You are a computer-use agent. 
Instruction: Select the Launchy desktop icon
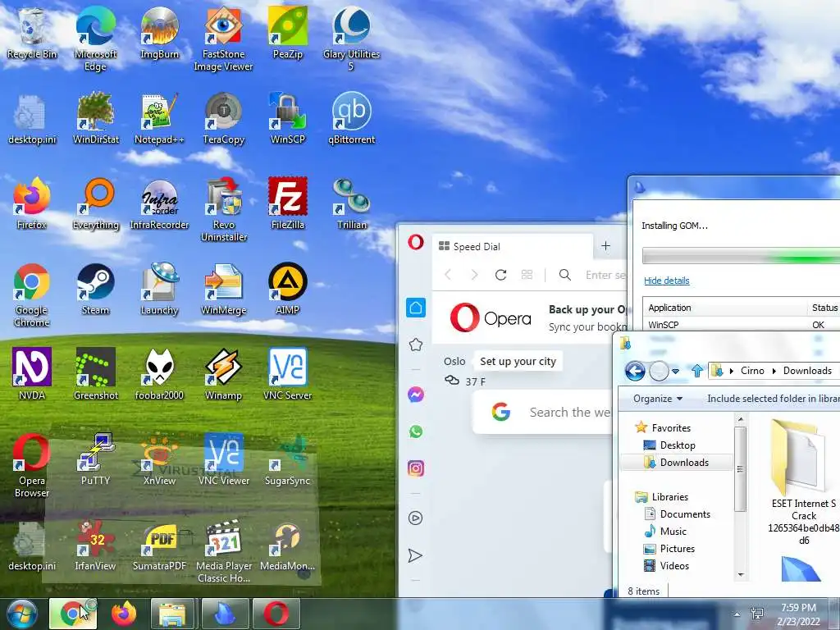[159, 290]
